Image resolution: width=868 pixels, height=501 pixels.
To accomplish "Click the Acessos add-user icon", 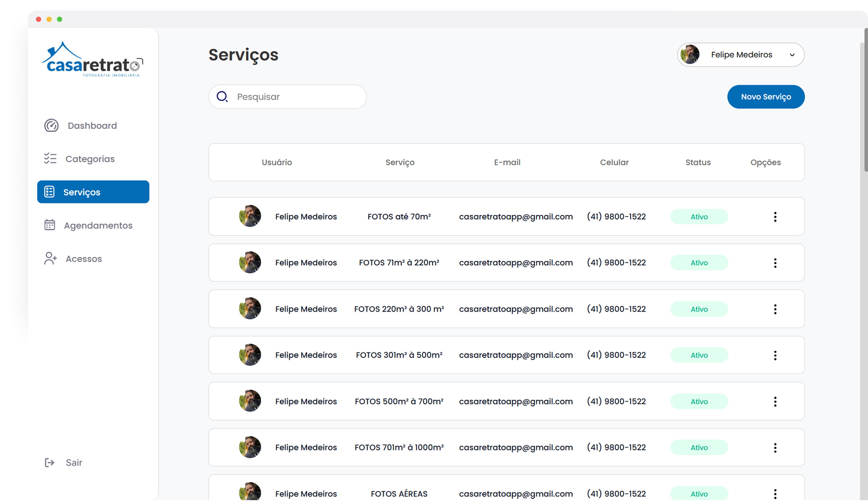I will [50, 258].
